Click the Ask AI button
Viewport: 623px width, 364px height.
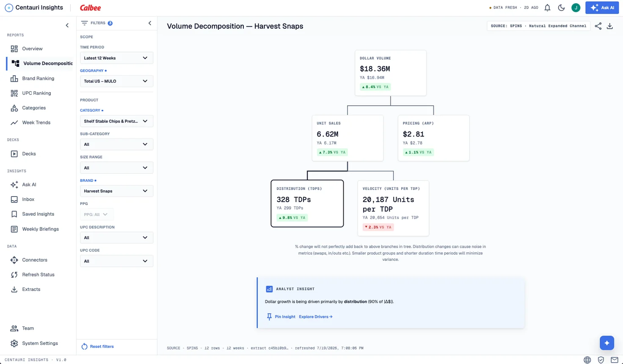coord(602,8)
